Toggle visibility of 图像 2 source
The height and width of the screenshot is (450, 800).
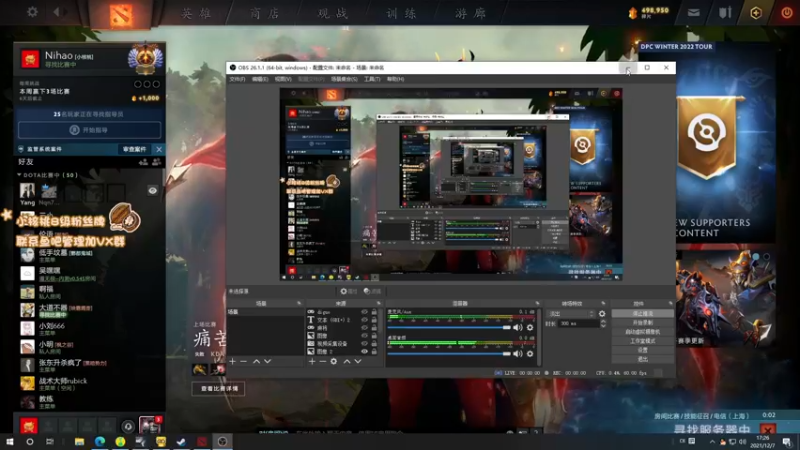coord(364,352)
